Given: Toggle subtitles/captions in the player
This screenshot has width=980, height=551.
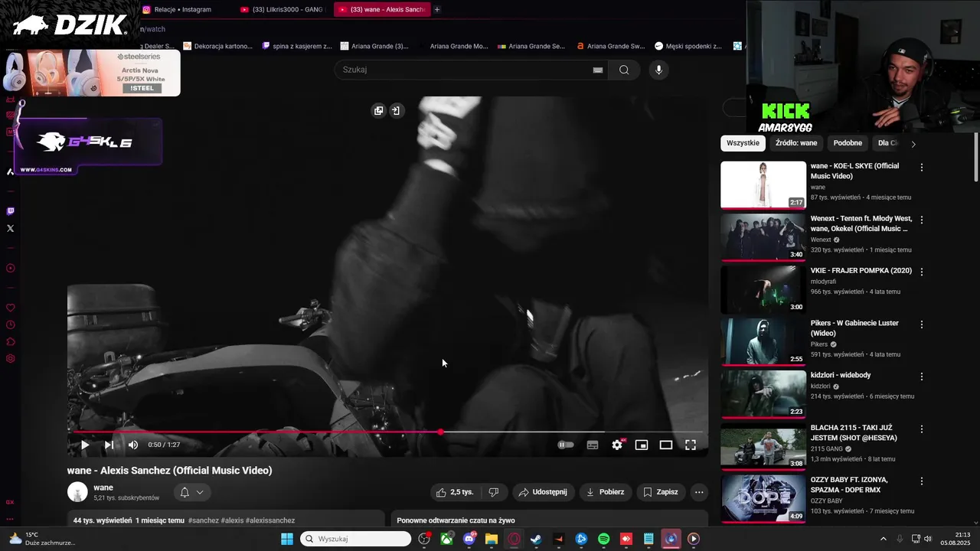Looking at the screenshot, I should point(593,445).
